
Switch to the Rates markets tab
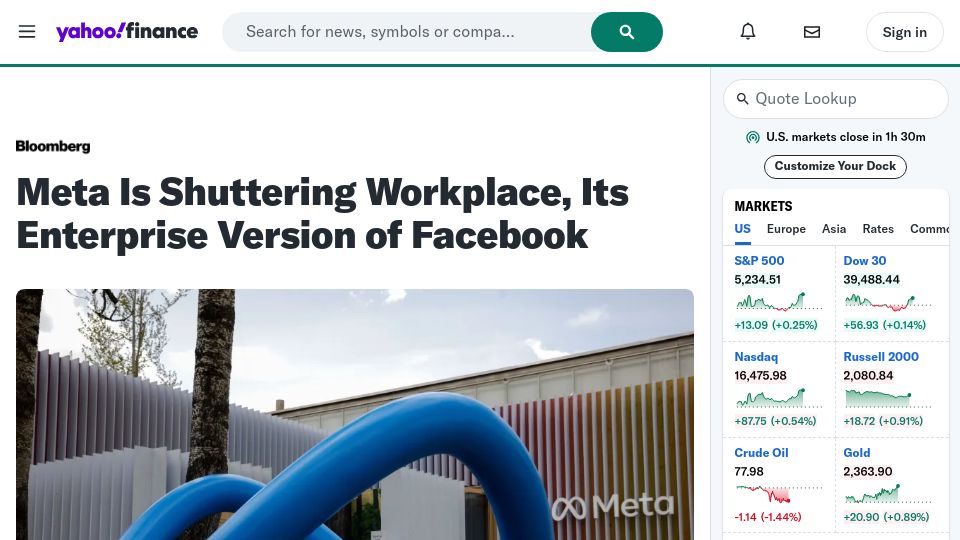coord(878,229)
